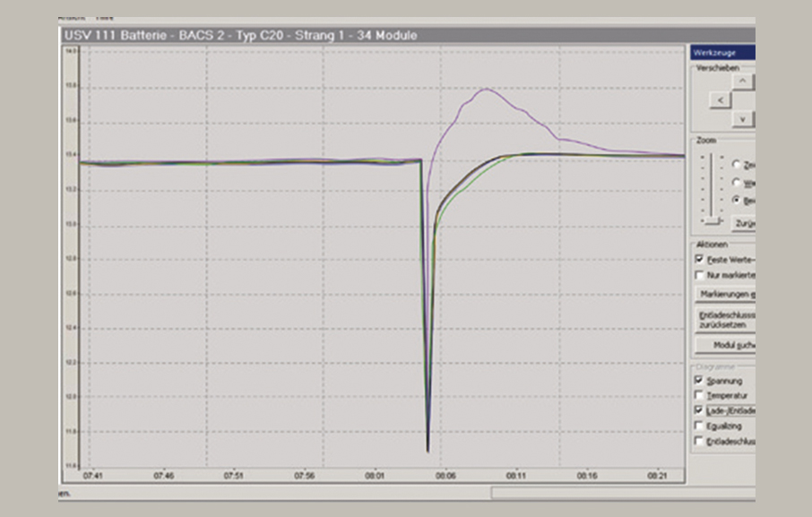Click the down arrow under Verschieben

(743, 119)
